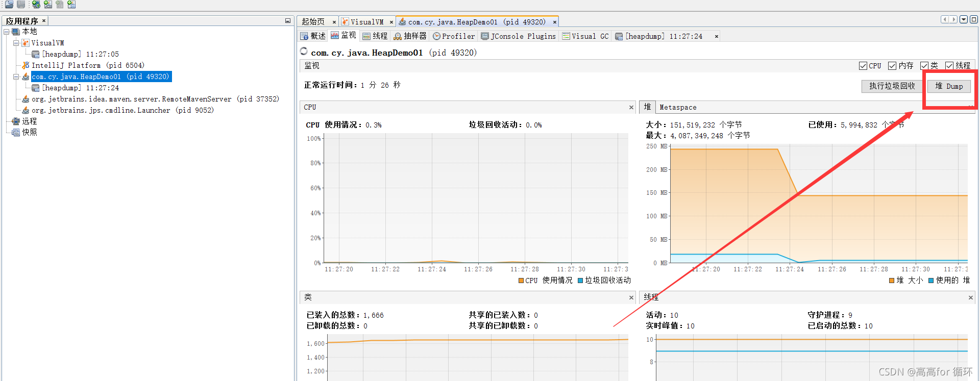The image size is (980, 381).
Task: Collapse the 本地 tree node
Action: (x=7, y=32)
